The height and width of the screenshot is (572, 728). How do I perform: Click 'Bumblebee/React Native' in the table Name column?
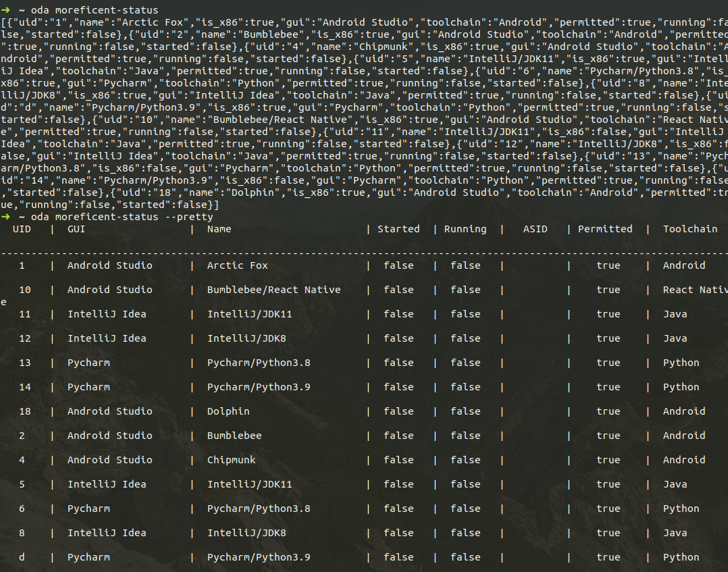tap(274, 290)
